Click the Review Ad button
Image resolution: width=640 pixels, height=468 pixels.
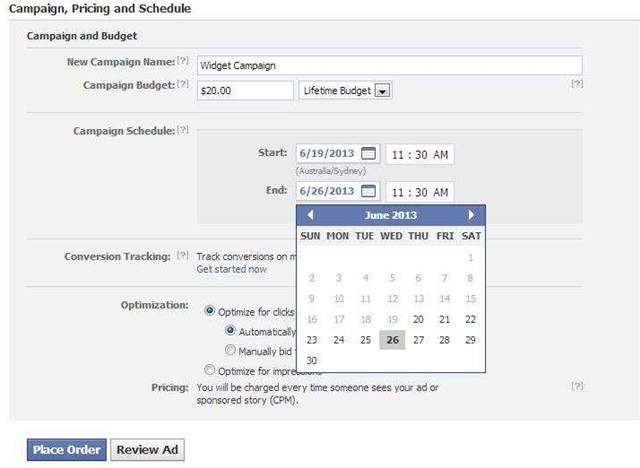147,450
